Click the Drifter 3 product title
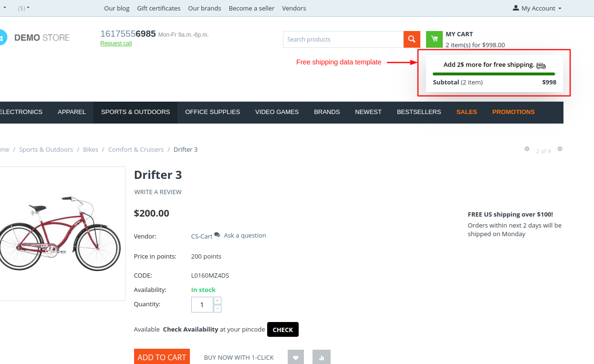The height and width of the screenshot is (364, 594). (158, 175)
